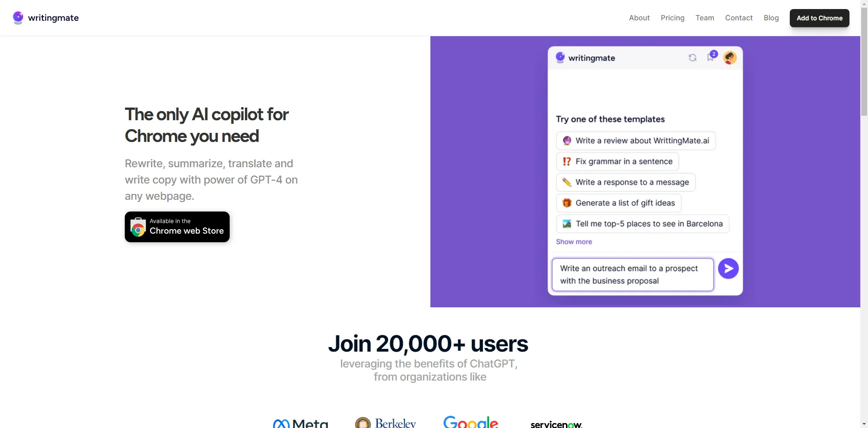Navigate to Contact page
The image size is (868, 428).
tap(739, 18)
